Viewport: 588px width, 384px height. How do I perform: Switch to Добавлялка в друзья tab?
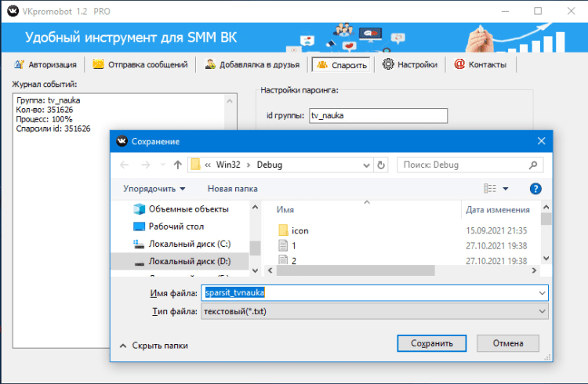pos(252,64)
